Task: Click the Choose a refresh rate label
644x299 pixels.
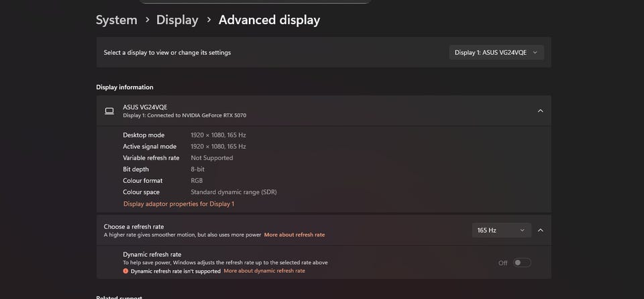Action: [x=133, y=227]
